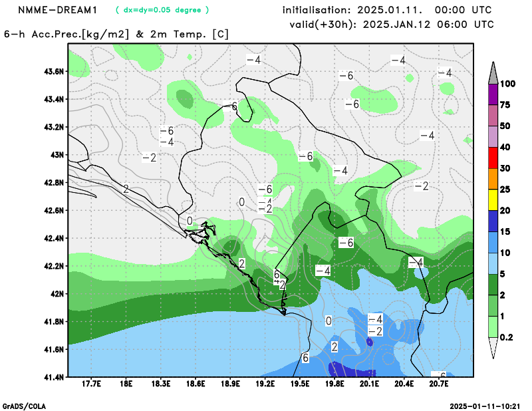Viewport: 532px width, 411px height.
Task: Click the 18.3E longitude axis label
Action: point(161,384)
